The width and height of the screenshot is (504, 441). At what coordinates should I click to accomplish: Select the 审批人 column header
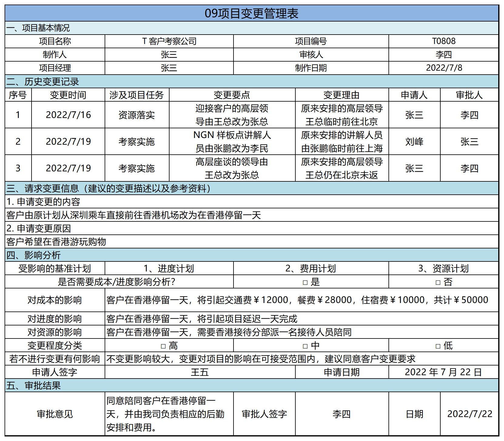469,95
